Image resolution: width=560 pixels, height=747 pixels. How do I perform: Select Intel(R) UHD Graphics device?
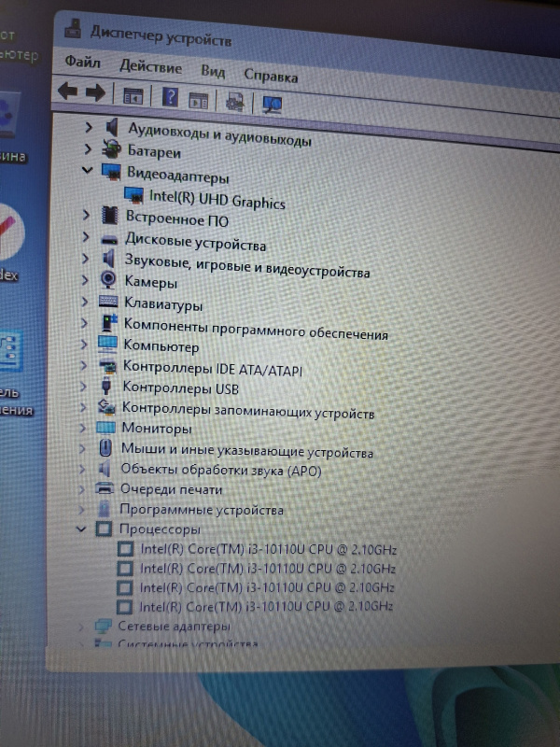click(217, 199)
